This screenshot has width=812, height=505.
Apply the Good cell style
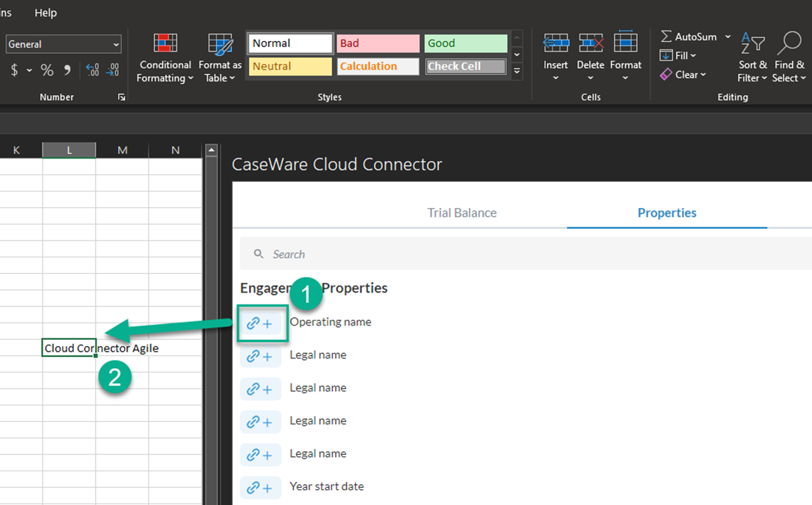pos(466,43)
